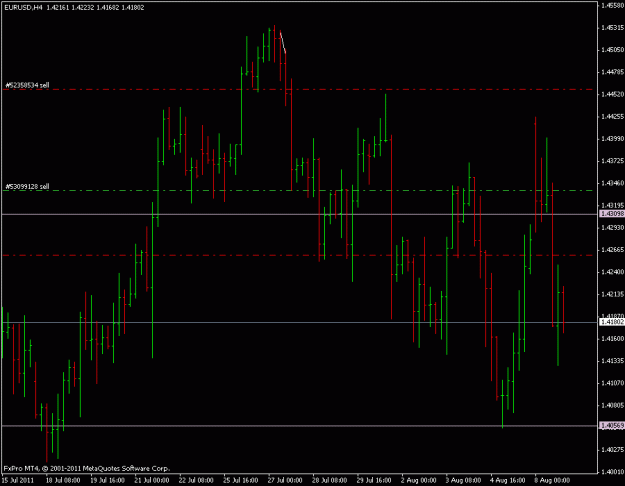The width and height of the screenshot is (625, 486).
Task: Click the 1.41070 price axis label
Action: [612, 383]
